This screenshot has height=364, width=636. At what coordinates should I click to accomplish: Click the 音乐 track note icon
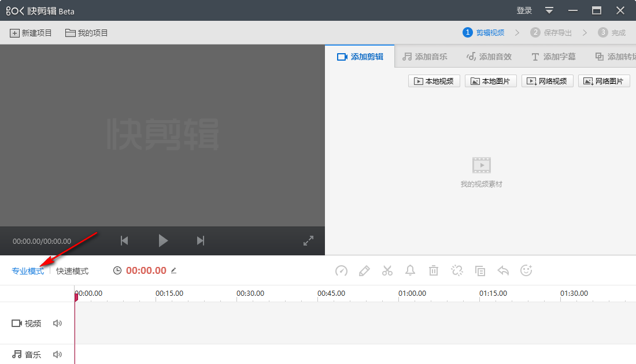pyautogui.click(x=17, y=354)
